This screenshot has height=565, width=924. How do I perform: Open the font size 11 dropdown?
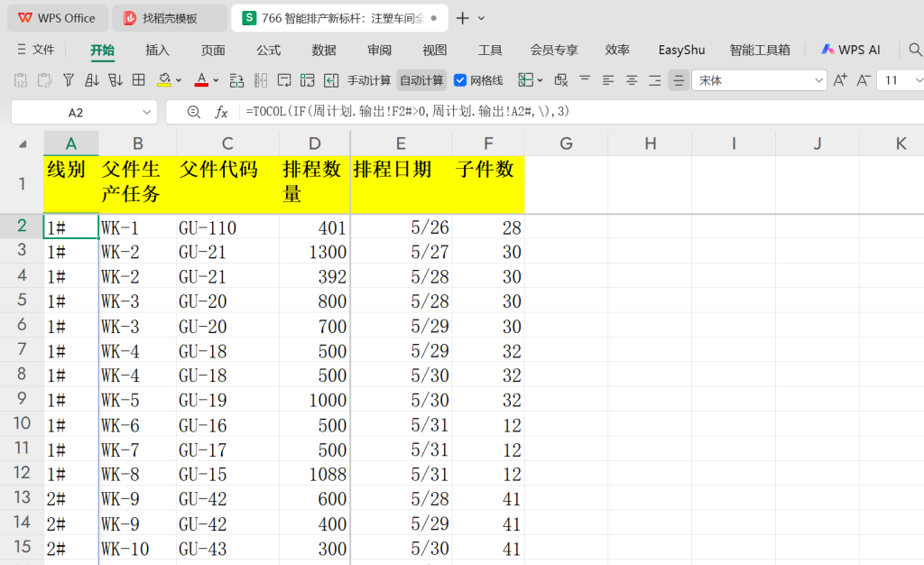[x=918, y=80]
